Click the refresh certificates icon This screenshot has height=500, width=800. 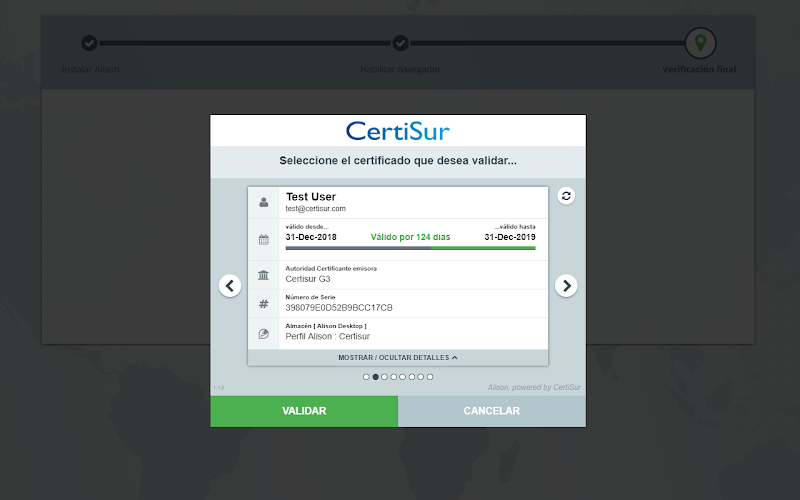(566, 196)
